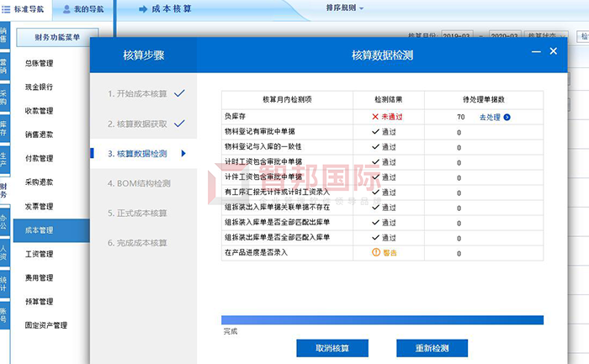Viewport: 589px width, 364px height.
Task: Click the 标准导航 list icon
Action: pos(6,9)
